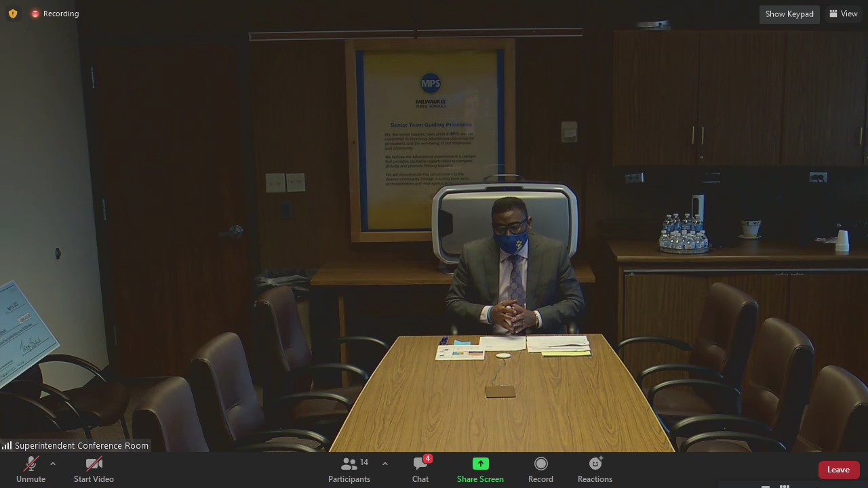
Task: Click the Share Screen text label
Action: [x=480, y=479]
